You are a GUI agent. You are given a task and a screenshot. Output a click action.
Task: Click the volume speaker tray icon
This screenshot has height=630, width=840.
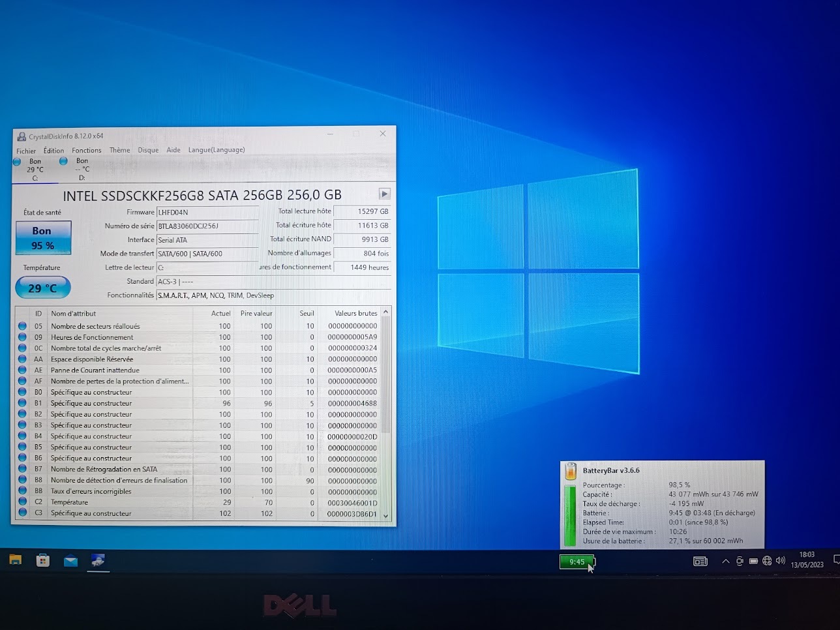pos(781,561)
